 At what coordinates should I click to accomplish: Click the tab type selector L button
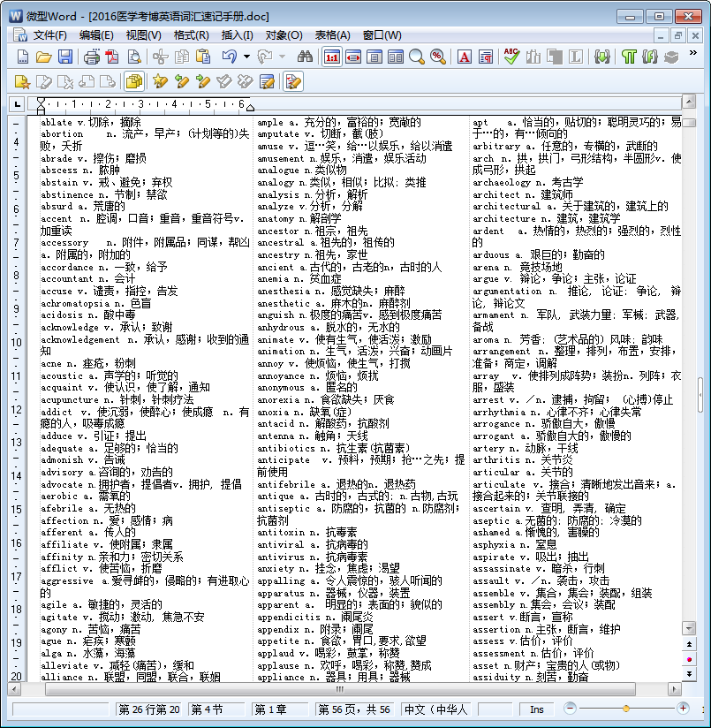[17, 104]
